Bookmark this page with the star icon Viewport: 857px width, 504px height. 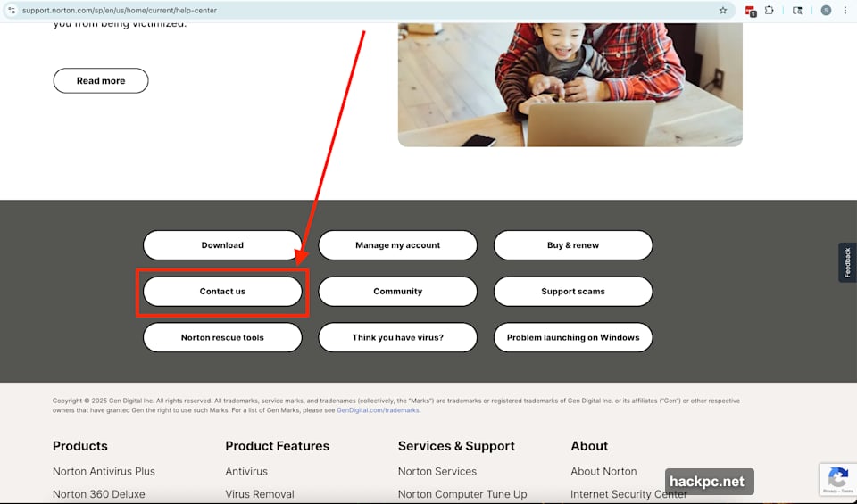723,11
